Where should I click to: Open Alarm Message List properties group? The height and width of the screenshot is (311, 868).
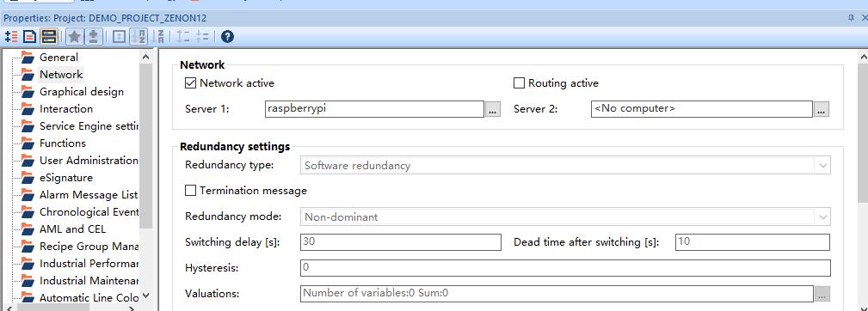(89, 194)
